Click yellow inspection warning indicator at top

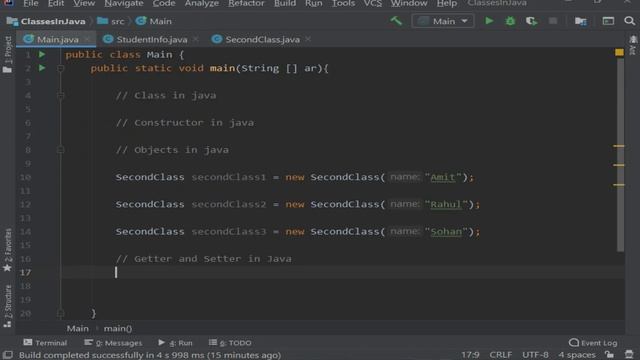619,52
